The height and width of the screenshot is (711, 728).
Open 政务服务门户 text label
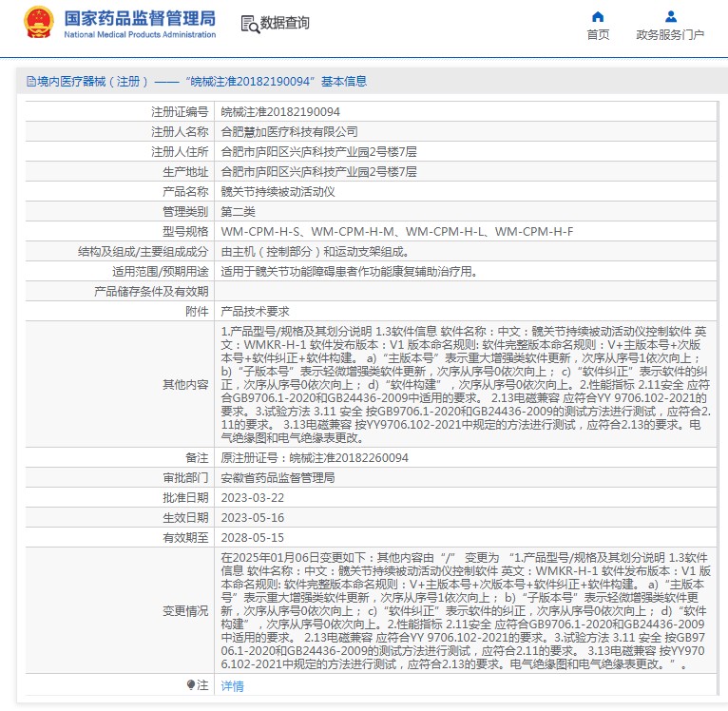(670, 35)
